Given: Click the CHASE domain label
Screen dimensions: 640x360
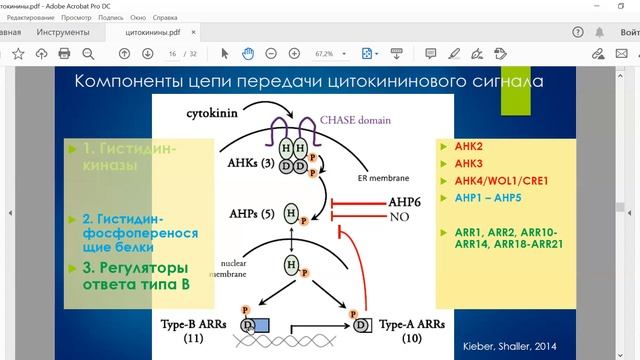Looking at the screenshot, I should (x=355, y=120).
